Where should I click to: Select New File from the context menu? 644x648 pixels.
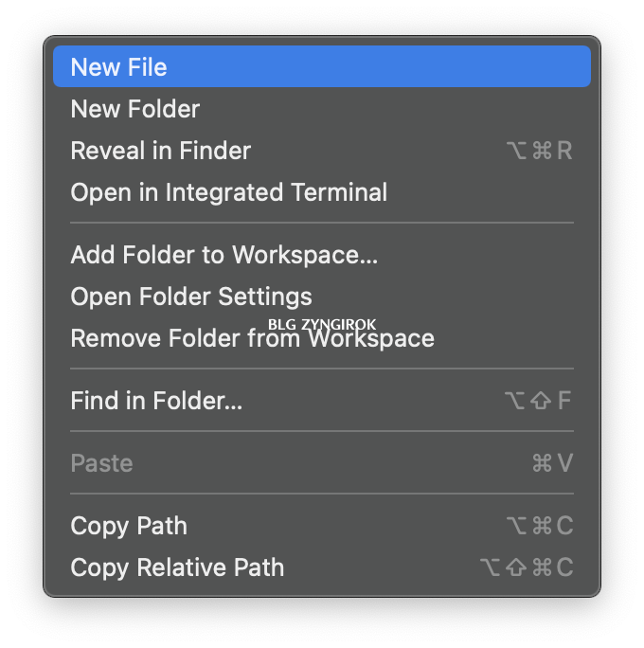click(322, 66)
